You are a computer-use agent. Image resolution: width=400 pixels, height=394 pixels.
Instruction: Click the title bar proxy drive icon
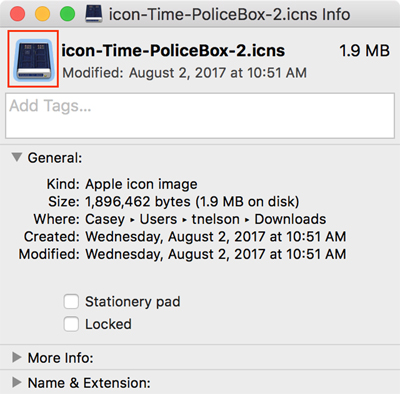[x=94, y=14]
